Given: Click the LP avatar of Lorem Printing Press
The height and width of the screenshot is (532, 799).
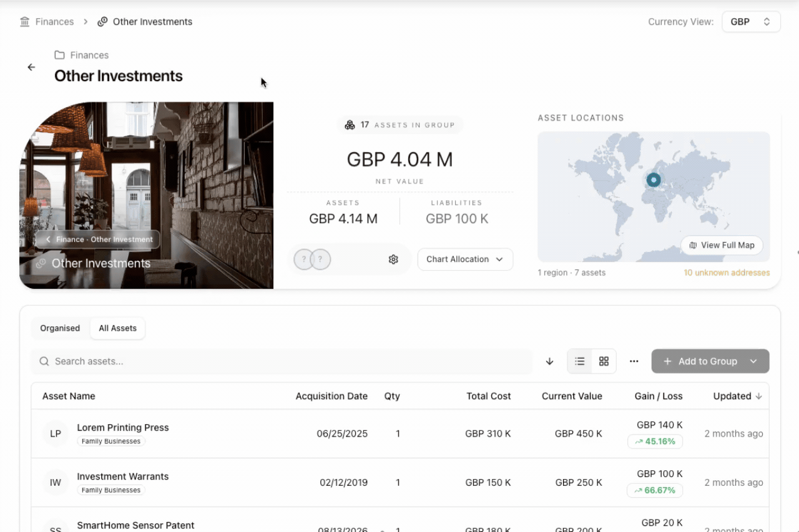Looking at the screenshot, I should [x=56, y=433].
